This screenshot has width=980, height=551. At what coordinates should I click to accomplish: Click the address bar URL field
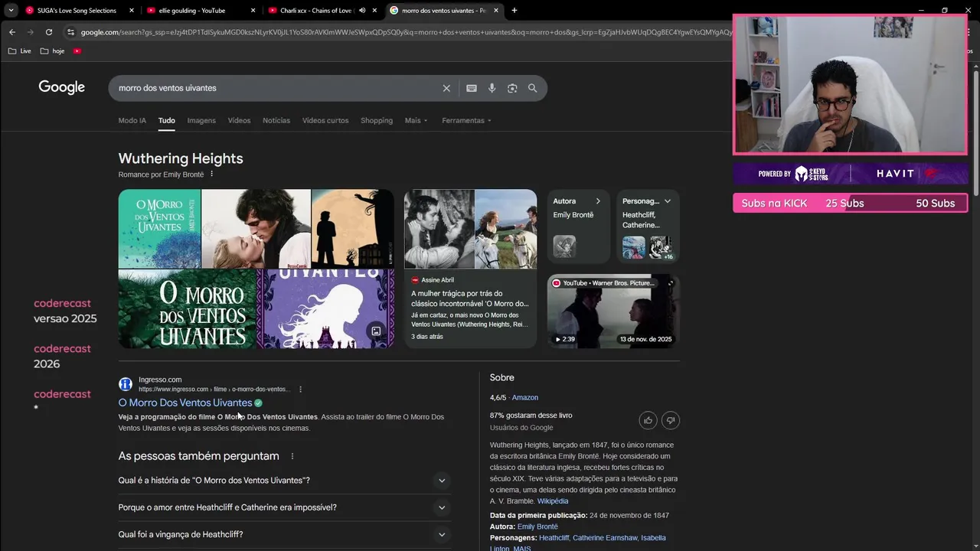point(406,32)
